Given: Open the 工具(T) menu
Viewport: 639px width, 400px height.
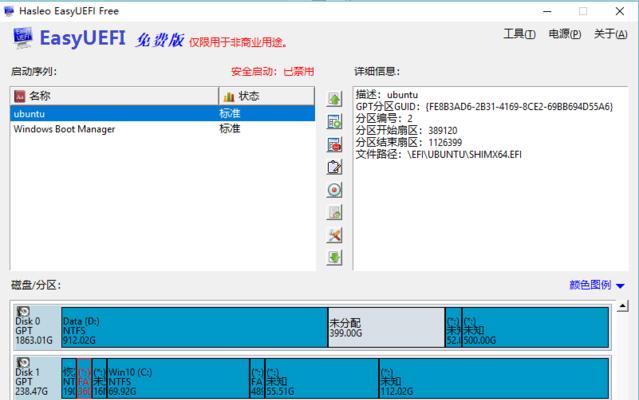Looking at the screenshot, I should pyautogui.click(x=520, y=34).
